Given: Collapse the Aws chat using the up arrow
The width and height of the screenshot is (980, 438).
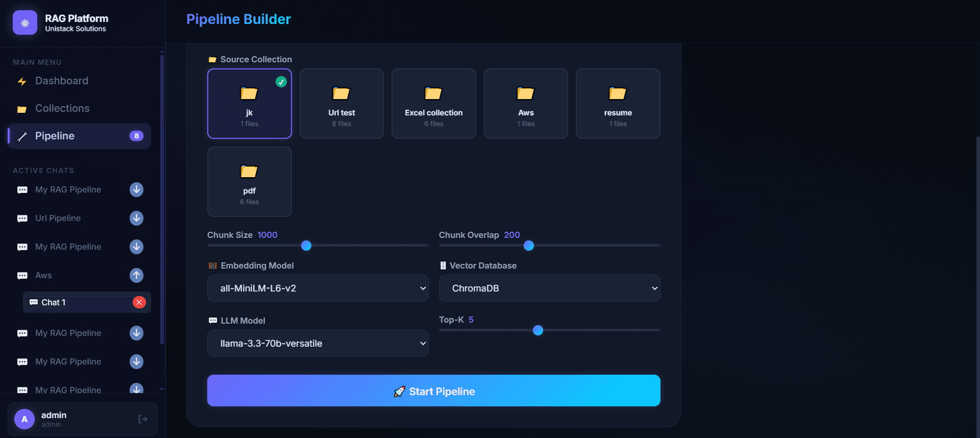Looking at the screenshot, I should pyautogui.click(x=136, y=275).
